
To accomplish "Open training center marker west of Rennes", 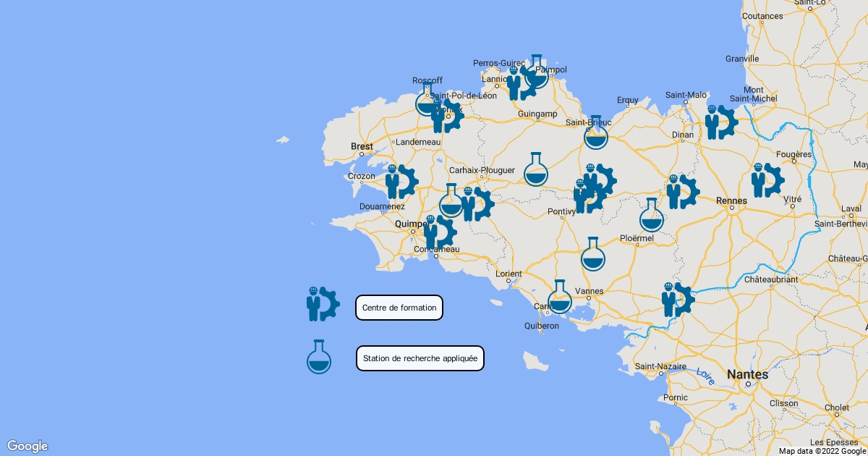I will coord(682,192).
